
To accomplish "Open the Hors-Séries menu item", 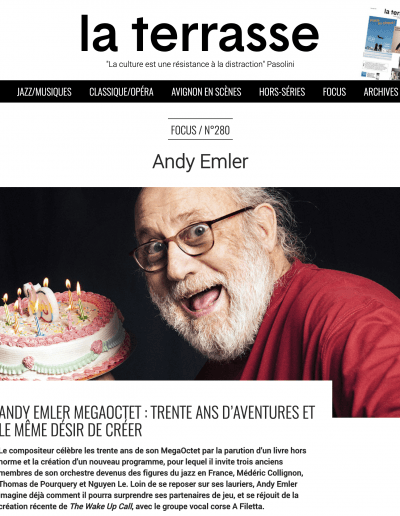I will pyautogui.click(x=282, y=92).
